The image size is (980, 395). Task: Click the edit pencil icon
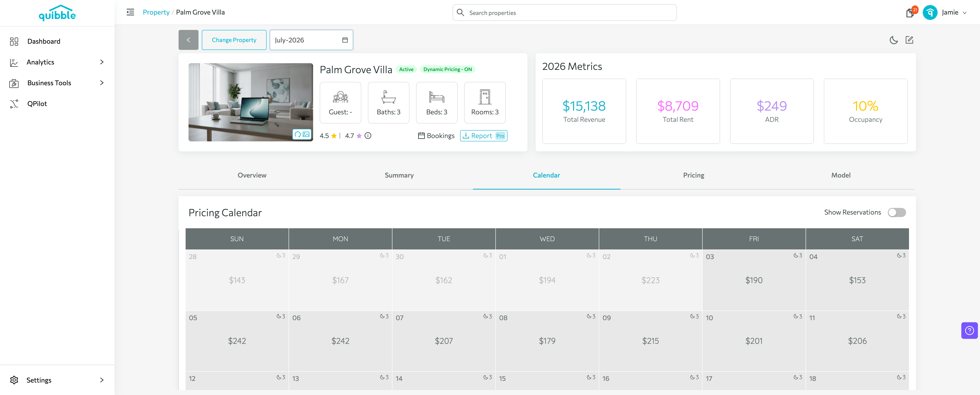tap(909, 40)
